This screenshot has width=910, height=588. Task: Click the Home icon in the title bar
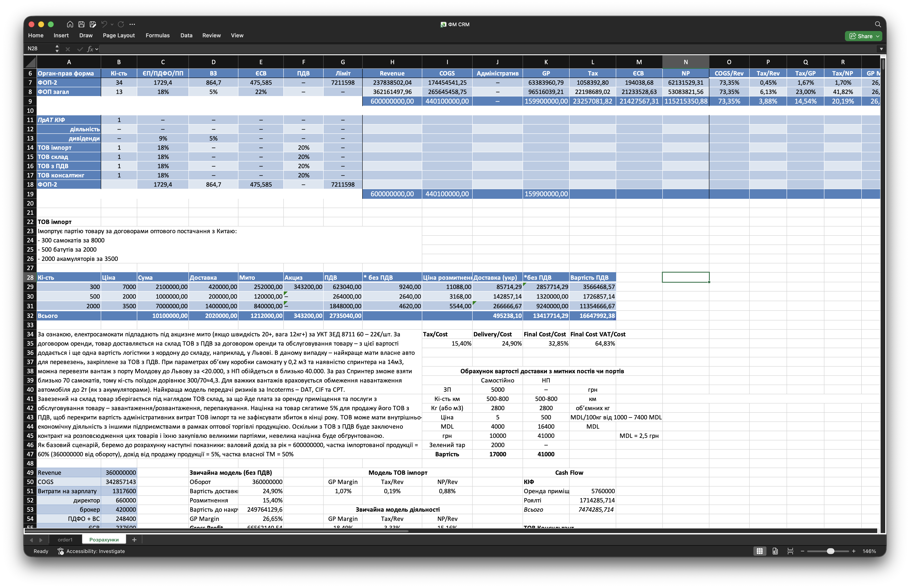(70, 24)
